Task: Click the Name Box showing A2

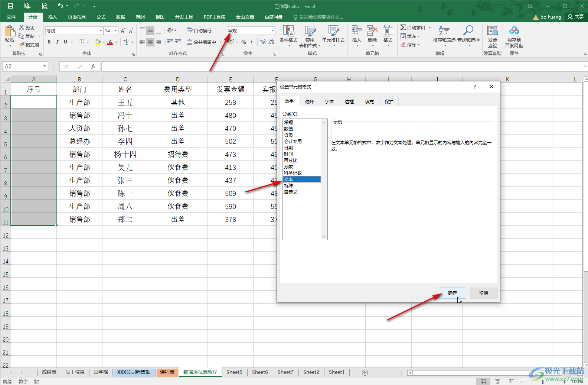Action: click(25, 67)
